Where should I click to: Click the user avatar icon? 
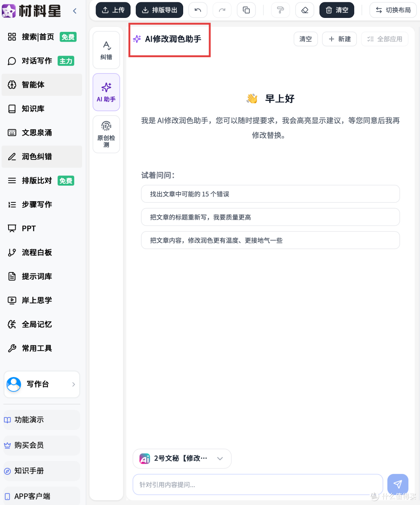pos(14,384)
